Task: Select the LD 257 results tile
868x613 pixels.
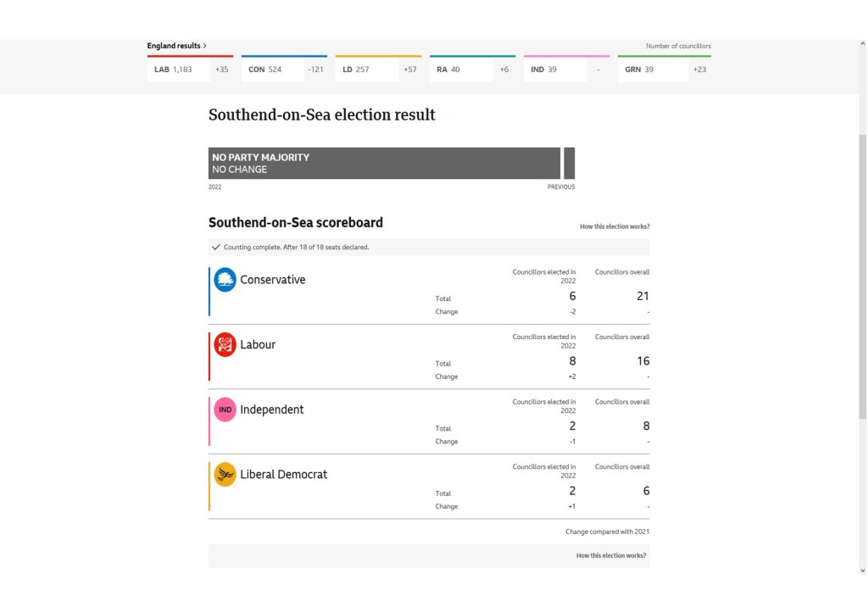Action: pos(378,70)
